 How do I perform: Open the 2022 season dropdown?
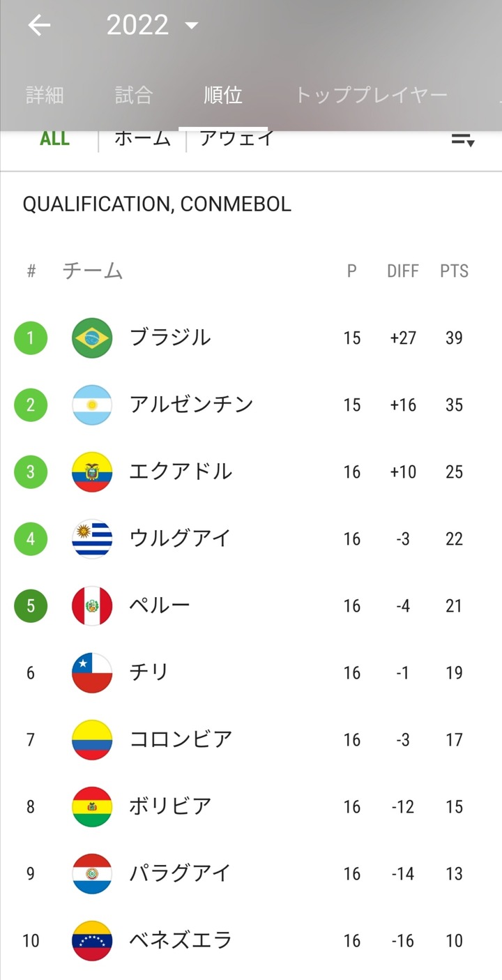tap(152, 26)
